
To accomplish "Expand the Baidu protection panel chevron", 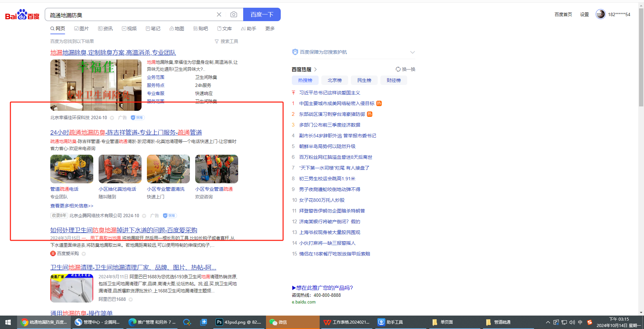I will tap(413, 52).
